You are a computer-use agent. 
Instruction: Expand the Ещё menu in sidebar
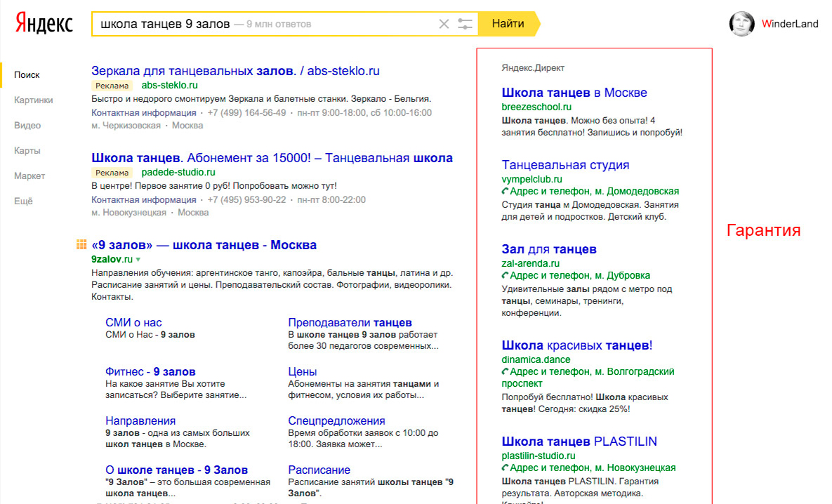point(23,201)
